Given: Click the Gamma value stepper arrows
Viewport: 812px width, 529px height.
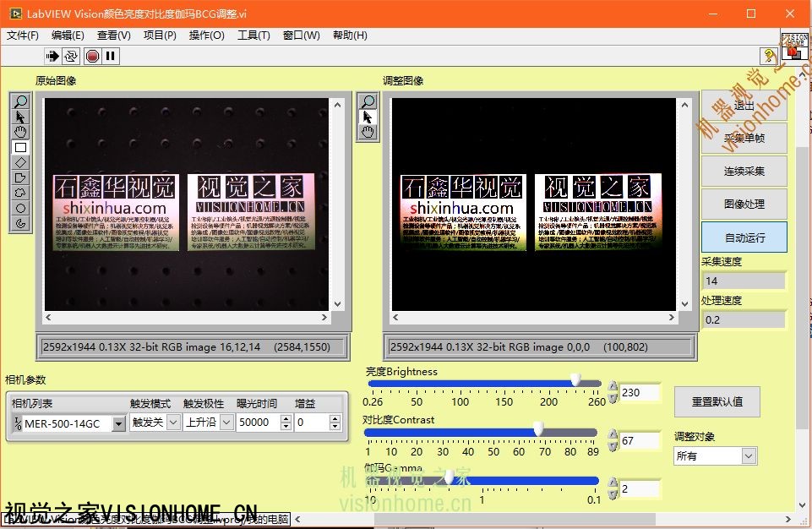Looking at the screenshot, I should click(x=613, y=488).
